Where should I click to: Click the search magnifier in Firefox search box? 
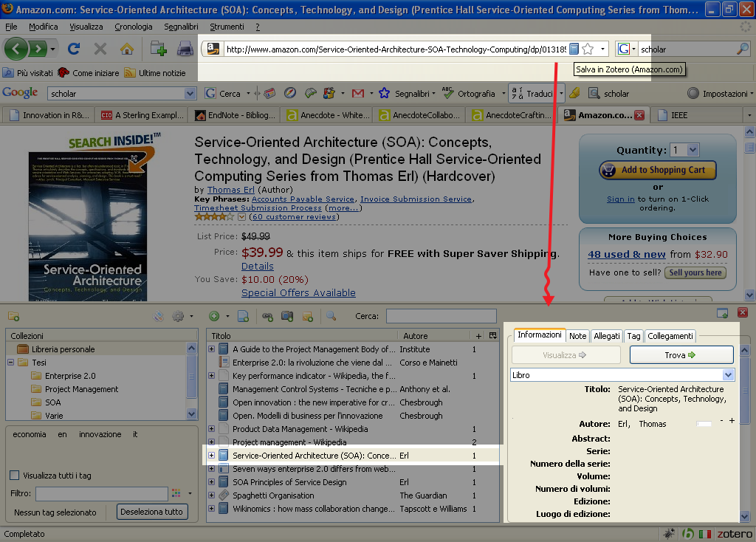click(x=743, y=49)
